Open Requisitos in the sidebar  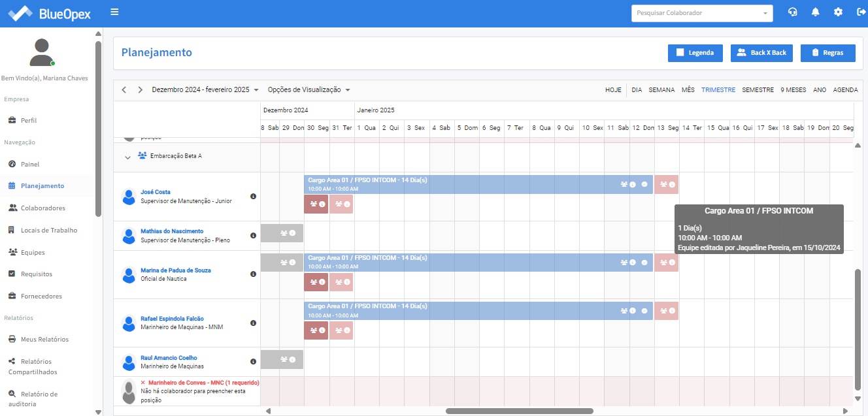[37, 274]
